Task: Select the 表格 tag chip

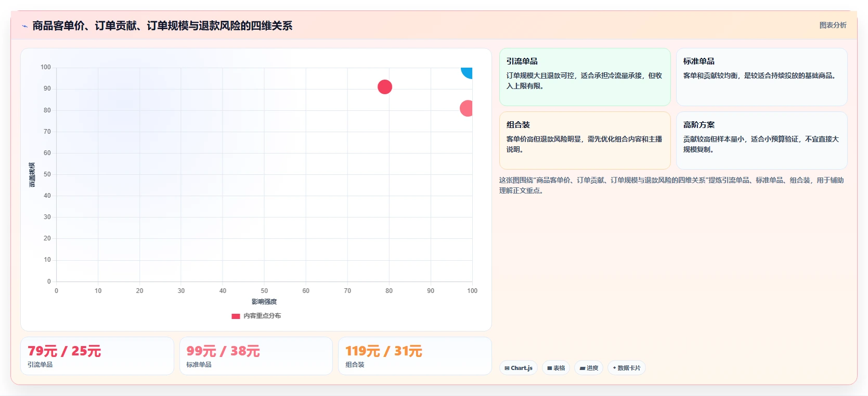Action: click(556, 368)
